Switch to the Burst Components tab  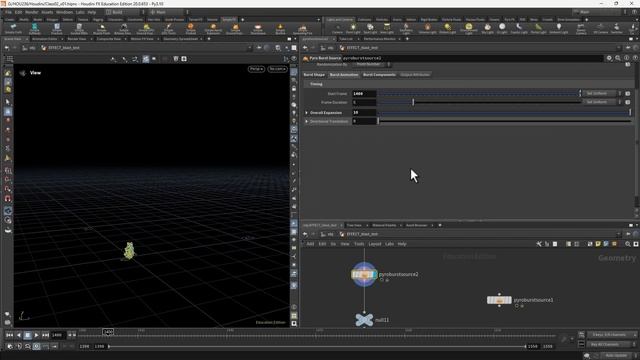tap(379, 75)
